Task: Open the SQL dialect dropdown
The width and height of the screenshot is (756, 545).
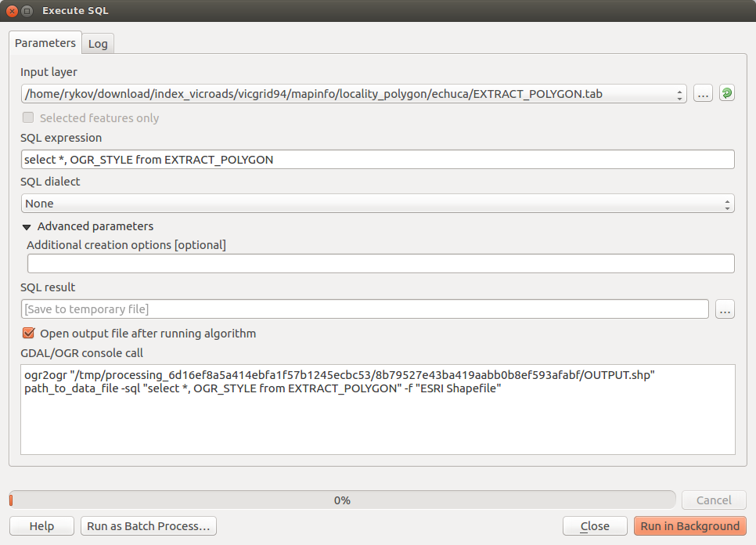Action: 377,204
